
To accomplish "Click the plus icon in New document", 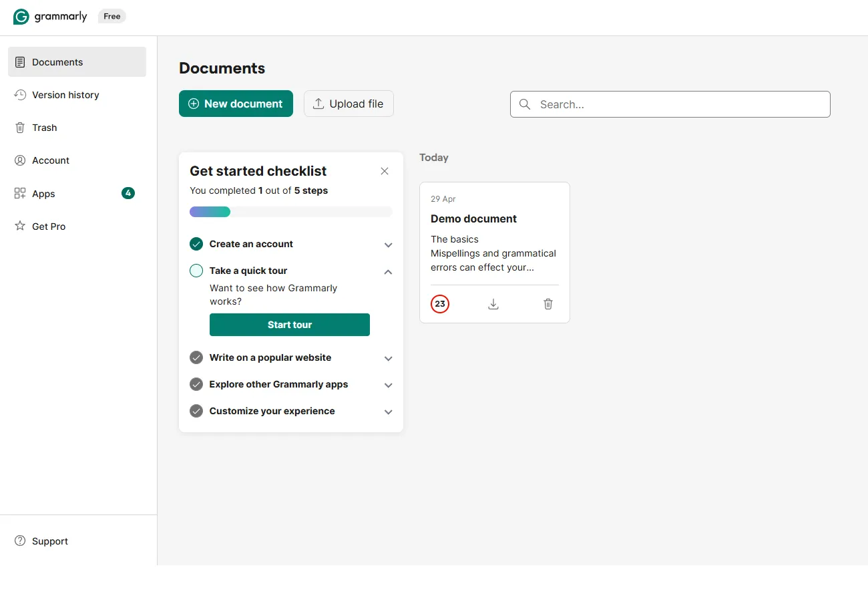I will pyautogui.click(x=194, y=104).
